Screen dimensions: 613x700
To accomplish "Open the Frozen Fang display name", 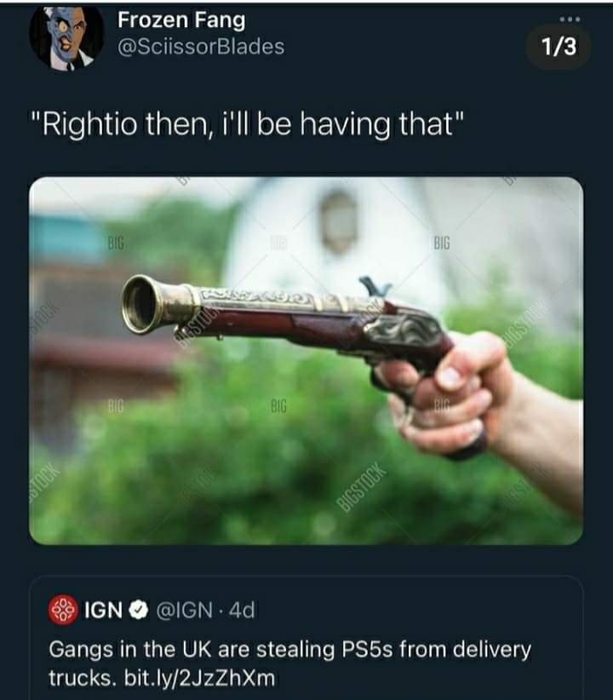I will tap(181, 21).
